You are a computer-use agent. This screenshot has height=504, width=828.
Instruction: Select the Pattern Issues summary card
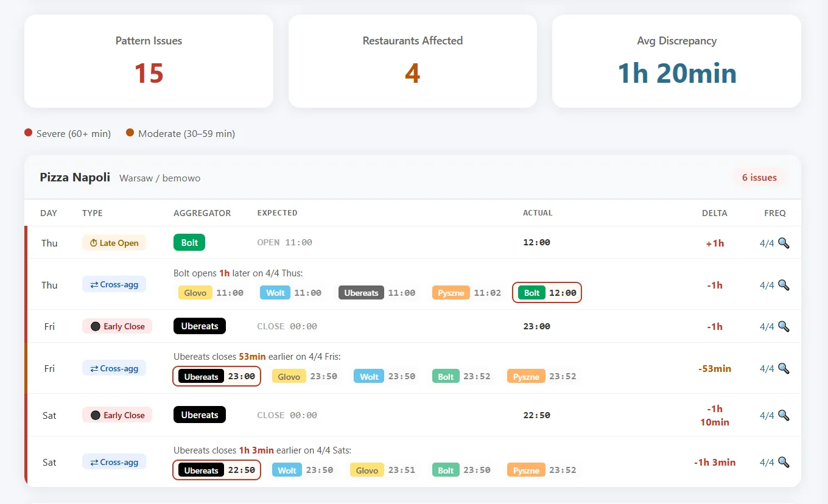coord(149,61)
